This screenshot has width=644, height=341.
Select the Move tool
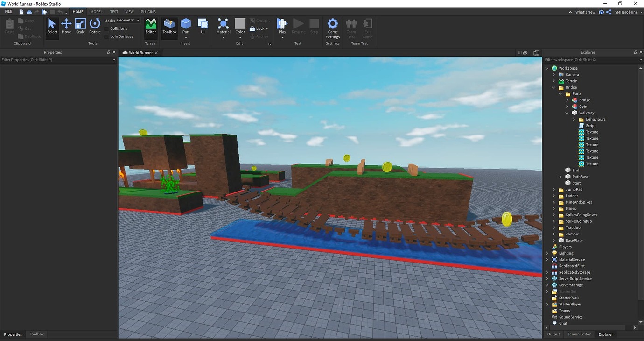click(x=66, y=26)
